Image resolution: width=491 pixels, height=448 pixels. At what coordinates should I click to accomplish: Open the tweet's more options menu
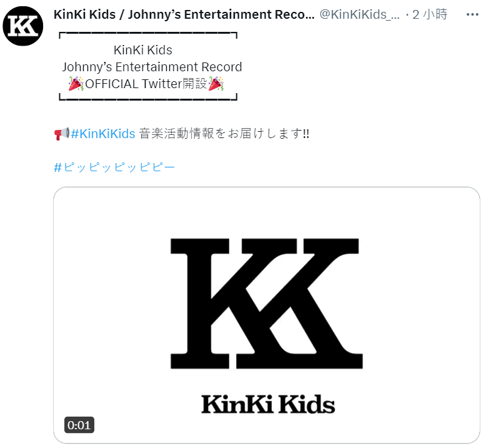pyautogui.click(x=472, y=14)
